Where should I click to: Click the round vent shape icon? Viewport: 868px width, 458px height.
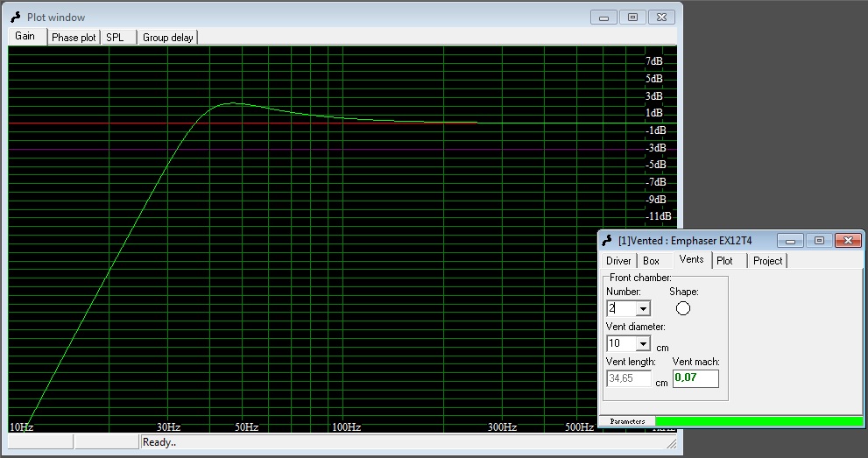coord(683,308)
